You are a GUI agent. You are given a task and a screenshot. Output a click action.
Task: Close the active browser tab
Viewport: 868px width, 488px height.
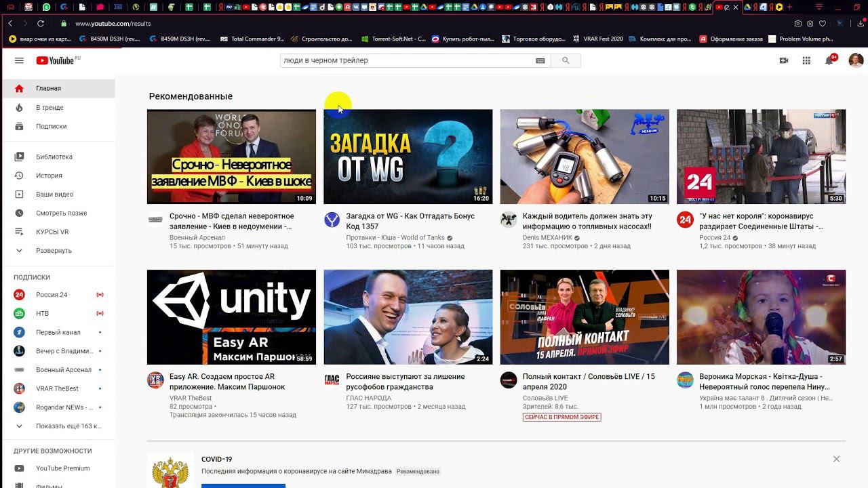click(x=736, y=7)
